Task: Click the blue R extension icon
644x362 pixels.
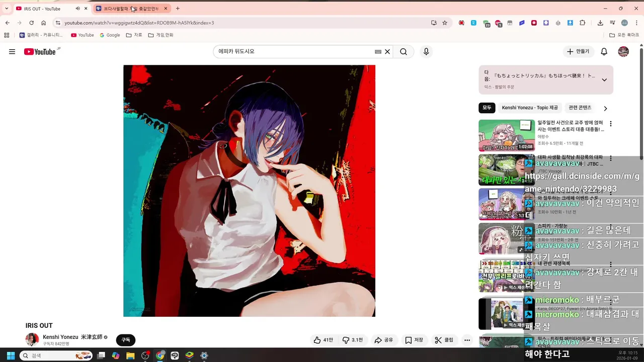Action: [473, 23]
